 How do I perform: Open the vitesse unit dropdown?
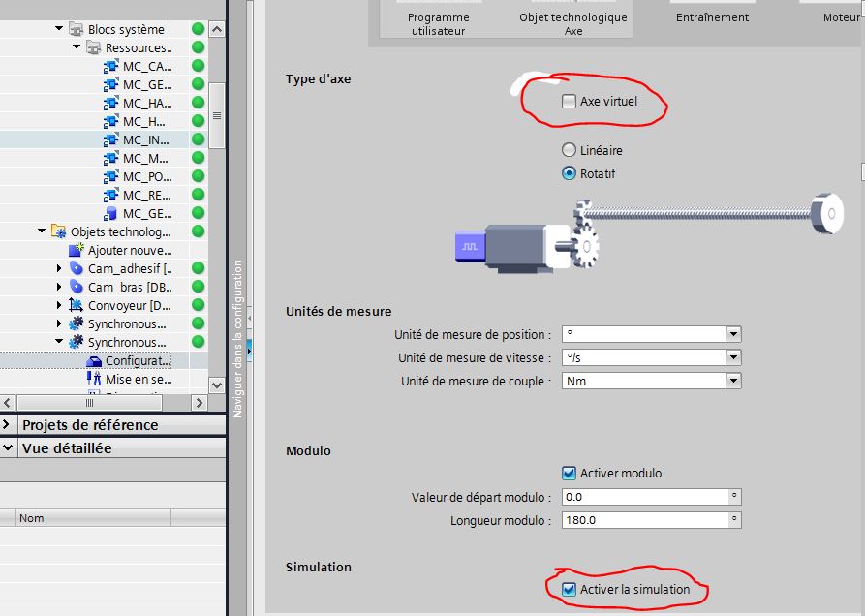point(733,357)
